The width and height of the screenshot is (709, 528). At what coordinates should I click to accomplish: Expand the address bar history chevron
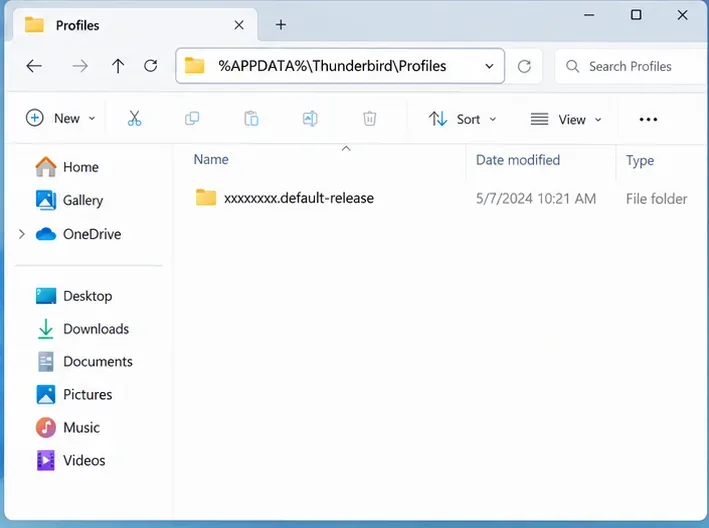[x=489, y=66]
